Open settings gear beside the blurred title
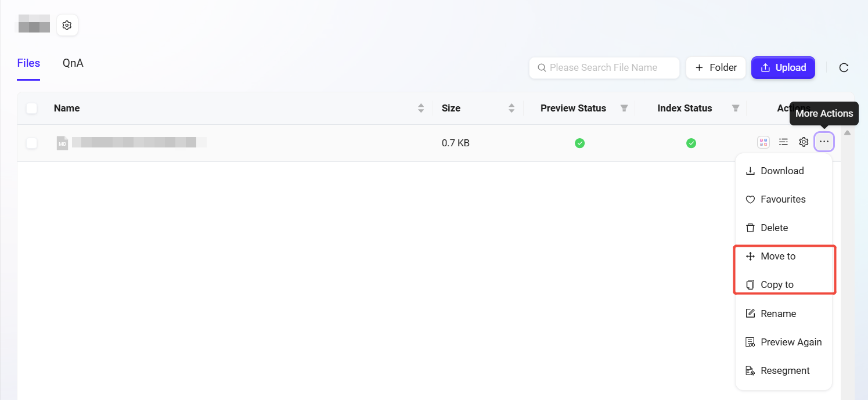The height and width of the screenshot is (400, 868). click(x=67, y=26)
